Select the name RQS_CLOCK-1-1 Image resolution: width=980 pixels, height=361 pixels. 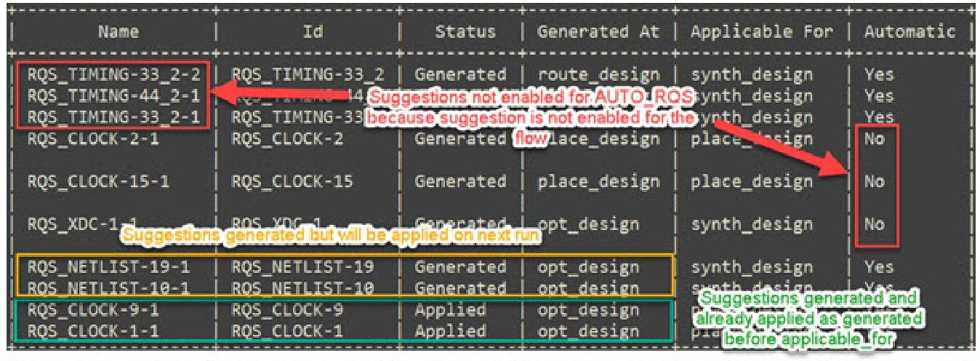click(x=94, y=330)
